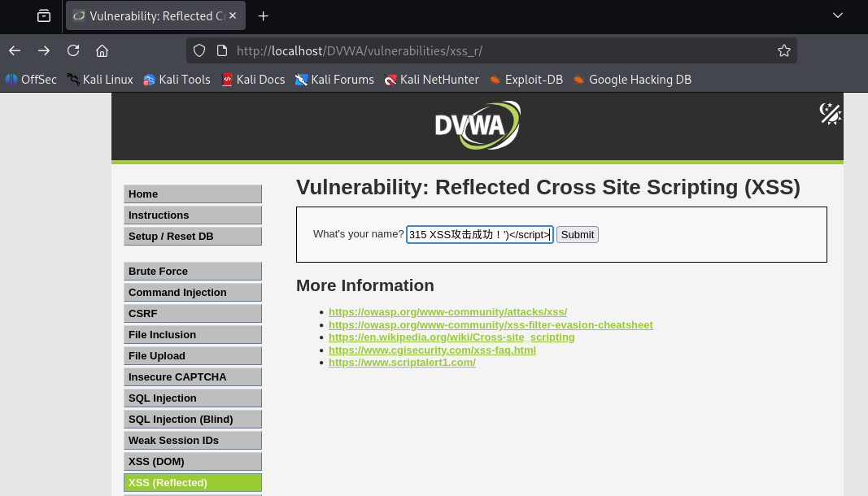Viewport: 868px width, 496px height.
Task: Go back to the previous page
Action: point(15,51)
